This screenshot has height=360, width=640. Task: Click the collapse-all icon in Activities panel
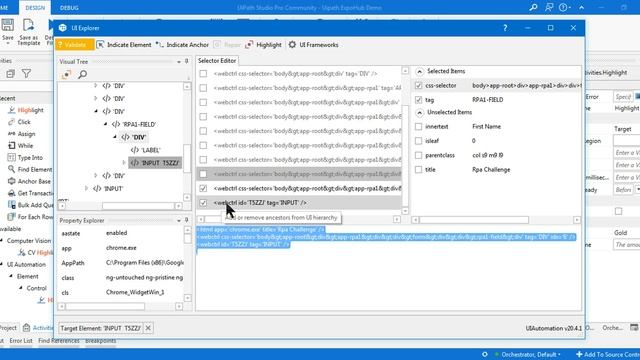click(x=10, y=73)
